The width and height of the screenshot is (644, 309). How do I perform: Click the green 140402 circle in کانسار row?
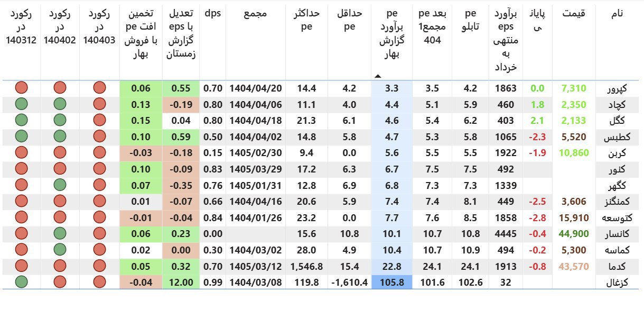pyautogui.click(x=60, y=233)
